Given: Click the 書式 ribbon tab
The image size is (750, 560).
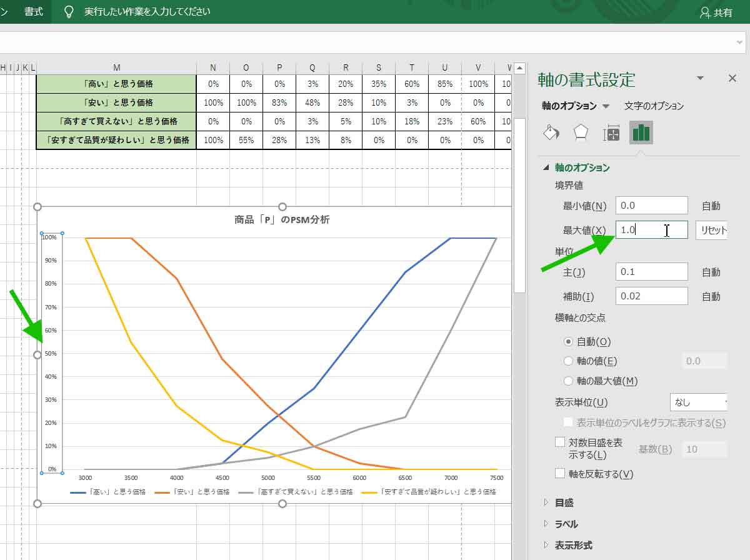Looking at the screenshot, I should (34, 12).
